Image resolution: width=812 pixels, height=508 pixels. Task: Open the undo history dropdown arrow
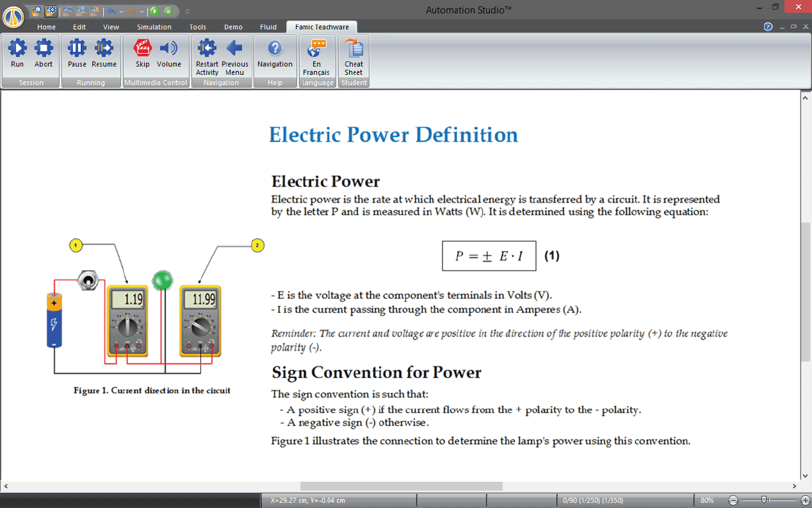click(x=121, y=12)
